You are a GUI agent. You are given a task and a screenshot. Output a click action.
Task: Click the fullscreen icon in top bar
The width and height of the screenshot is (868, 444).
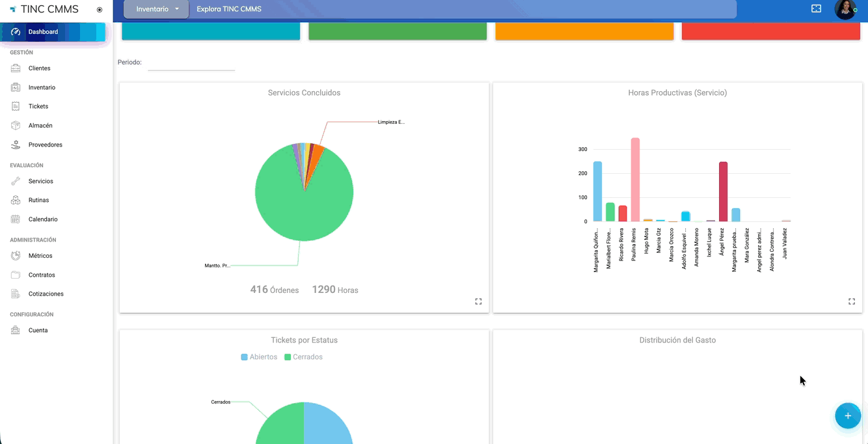click(816, 8)
